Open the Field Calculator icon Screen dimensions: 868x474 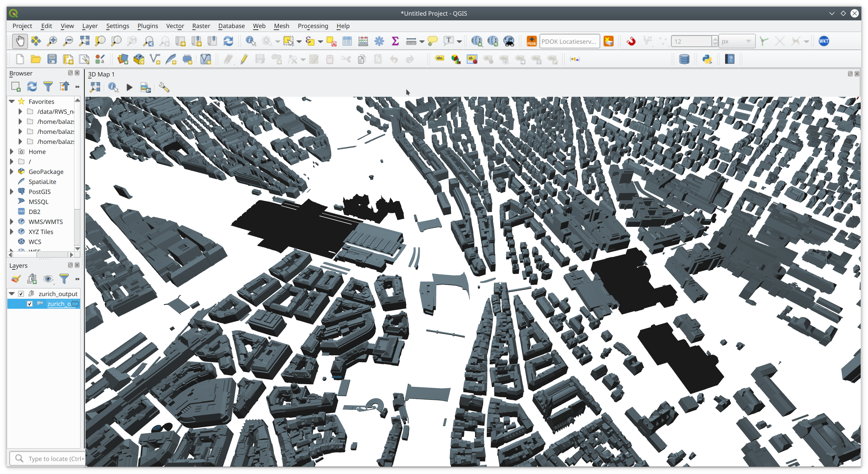click(x=363, y=41)
